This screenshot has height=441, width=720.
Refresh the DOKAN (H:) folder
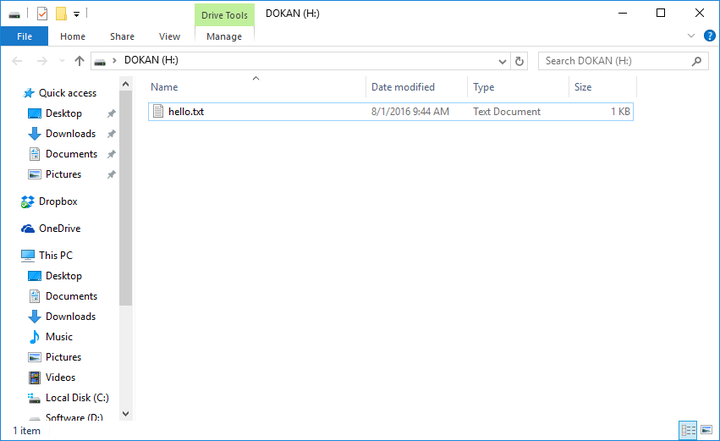coord(519,61)
